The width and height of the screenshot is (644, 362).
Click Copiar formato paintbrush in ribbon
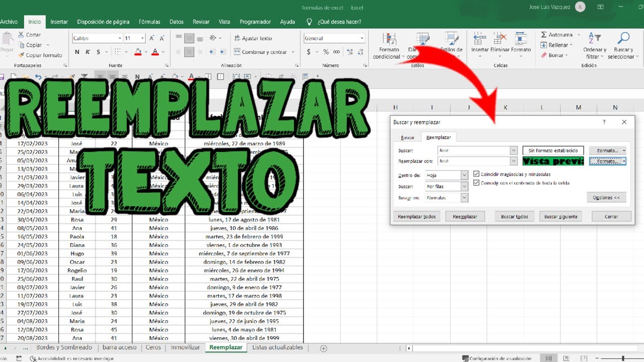pos(22,55)
